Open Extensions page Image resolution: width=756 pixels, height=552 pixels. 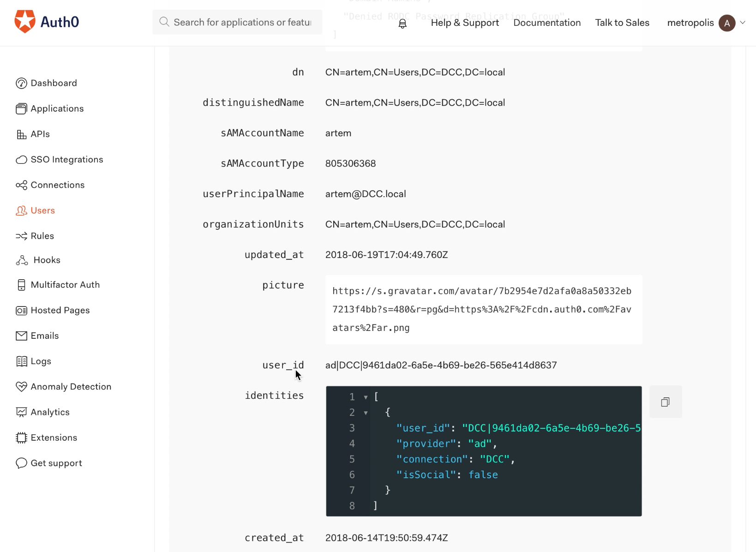coord(54,438)
